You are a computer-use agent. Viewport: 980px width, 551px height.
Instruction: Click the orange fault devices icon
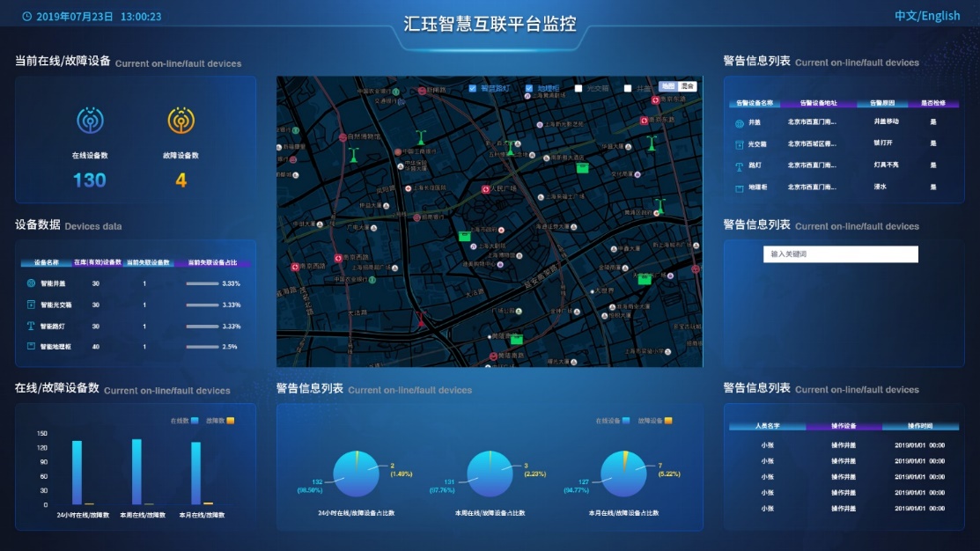[x=181, y=121]
